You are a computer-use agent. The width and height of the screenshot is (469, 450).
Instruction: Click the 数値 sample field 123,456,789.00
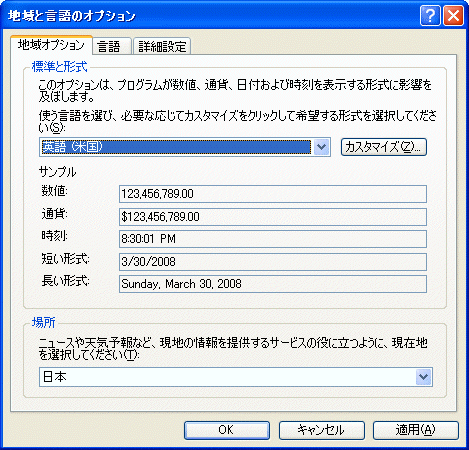pyautogui.click(x=273, y=194)
